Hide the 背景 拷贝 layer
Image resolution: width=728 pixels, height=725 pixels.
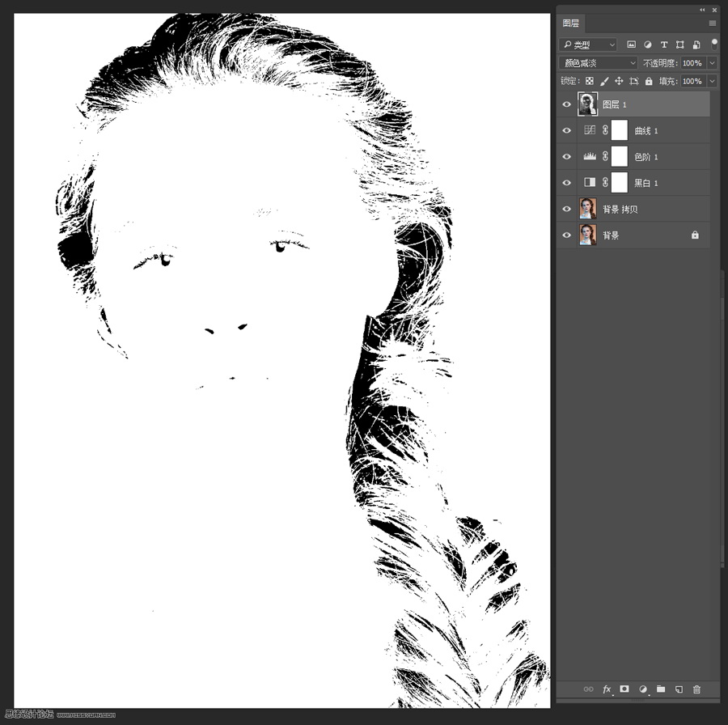click(566, 209)
